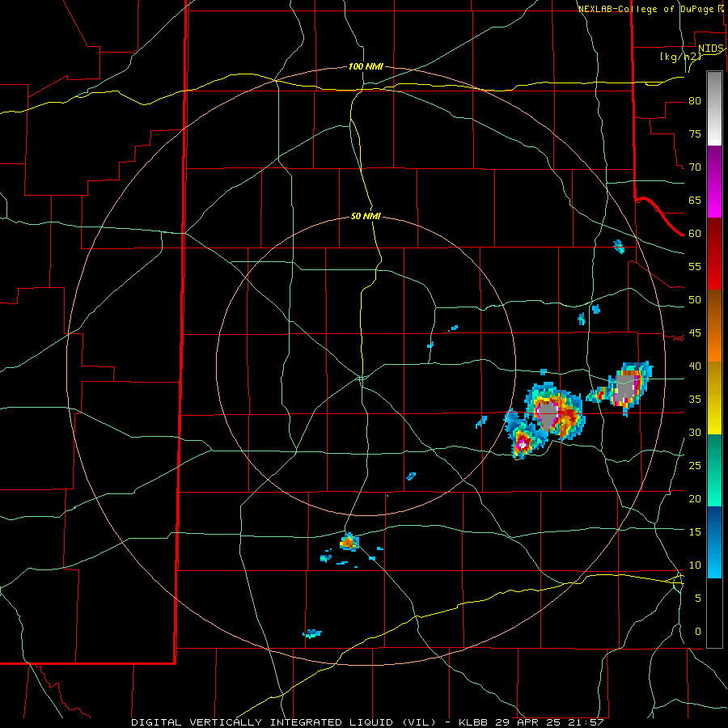728x728 pixels.
Task: Select the 75 value on the VIL scale
Action: pos(695,133)
